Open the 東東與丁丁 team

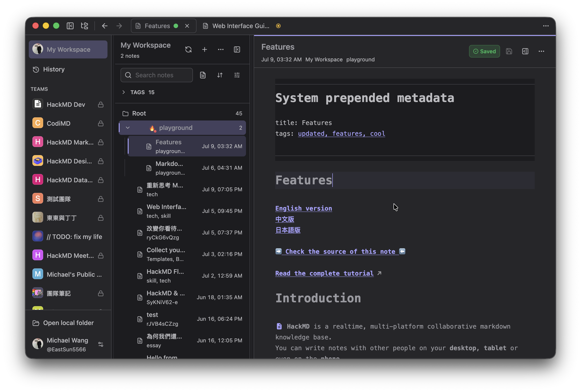tap(68, 218)
